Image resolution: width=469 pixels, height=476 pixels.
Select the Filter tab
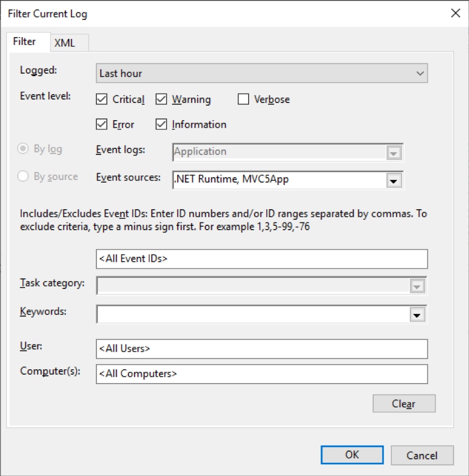tap(24, 42)
